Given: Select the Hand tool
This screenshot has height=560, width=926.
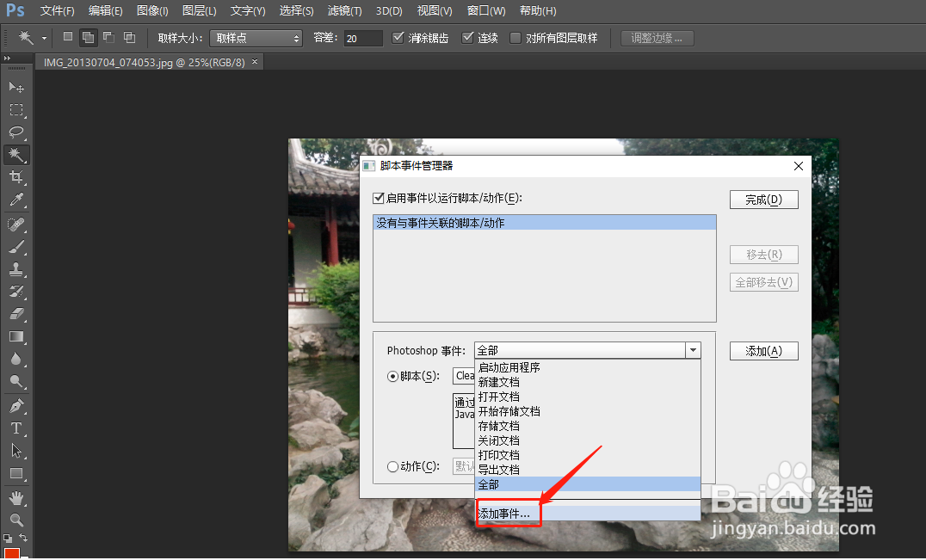Looking at the screenshot, I should coord(17,496).
